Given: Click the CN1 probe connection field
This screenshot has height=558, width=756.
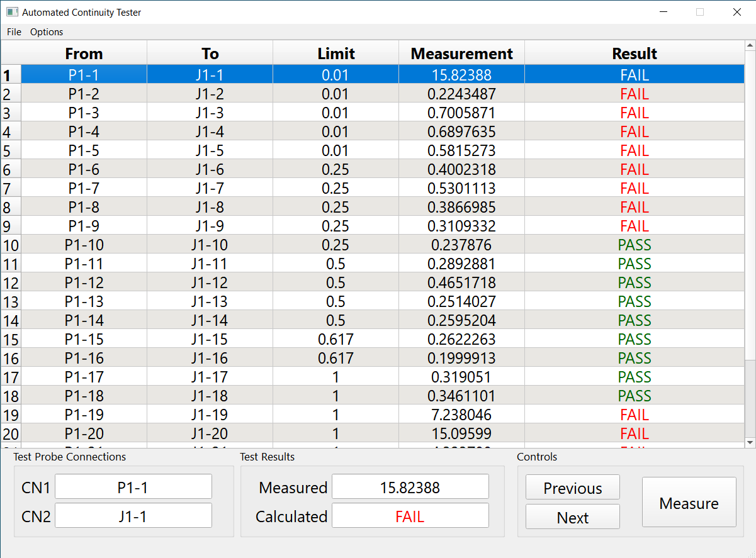Looking at the screenshot, I should (x=133, y=487).
